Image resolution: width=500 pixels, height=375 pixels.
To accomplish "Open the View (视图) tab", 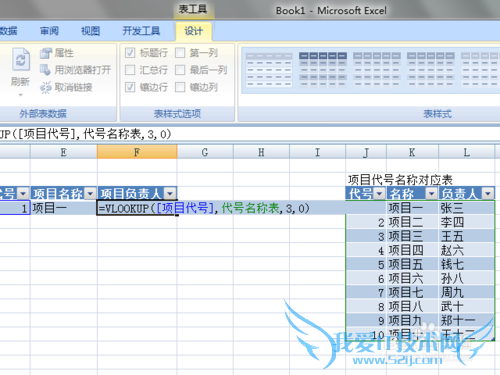I will [x=90, y=31].
